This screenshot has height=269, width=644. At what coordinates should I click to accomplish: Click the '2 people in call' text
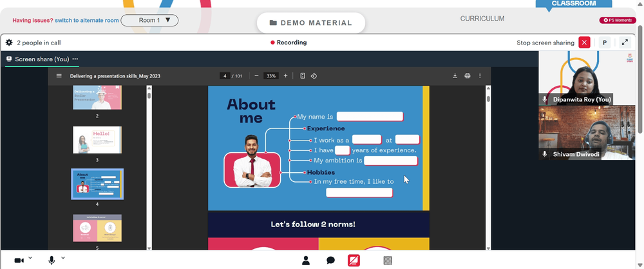(39, 43)
